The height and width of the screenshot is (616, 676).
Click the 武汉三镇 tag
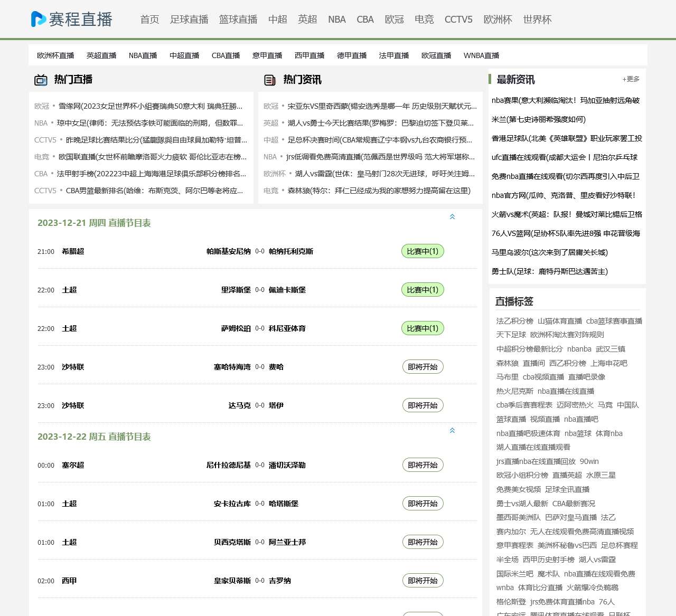point(611,349)
